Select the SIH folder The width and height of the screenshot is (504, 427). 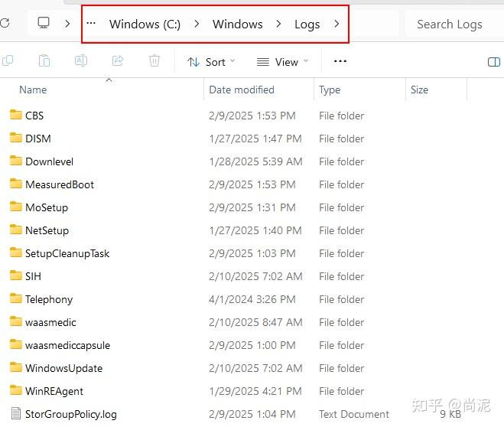pyautogui.click(x=25, y=276)
